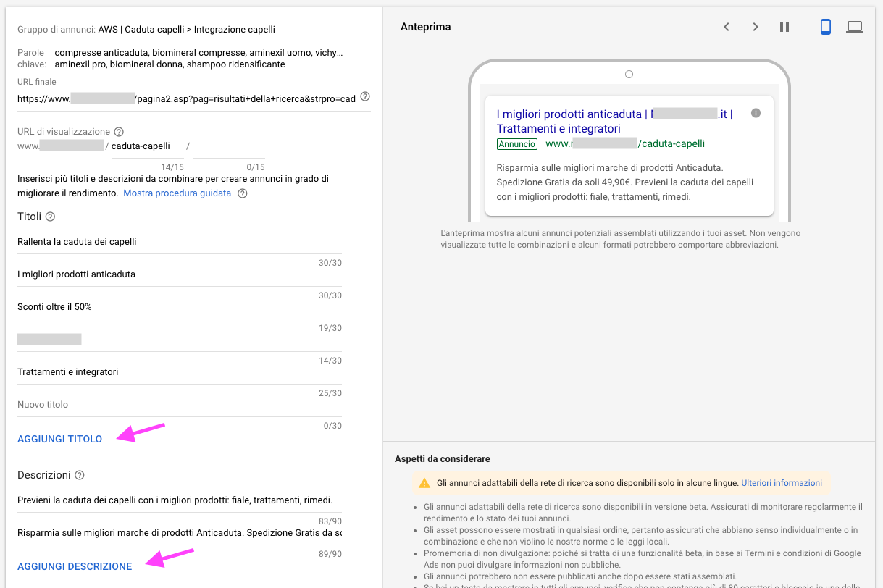Click AGGIUNGI TITOLO button
Image resolution: width=883 pixels, height=588 pixels.
[60, 439]
